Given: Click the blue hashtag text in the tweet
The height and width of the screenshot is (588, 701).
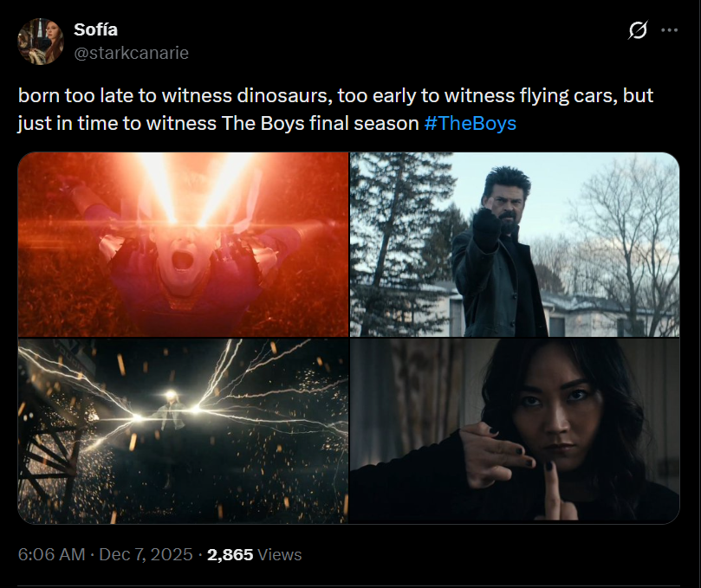Looking at the screenshot, I should (x=471, y=123).
